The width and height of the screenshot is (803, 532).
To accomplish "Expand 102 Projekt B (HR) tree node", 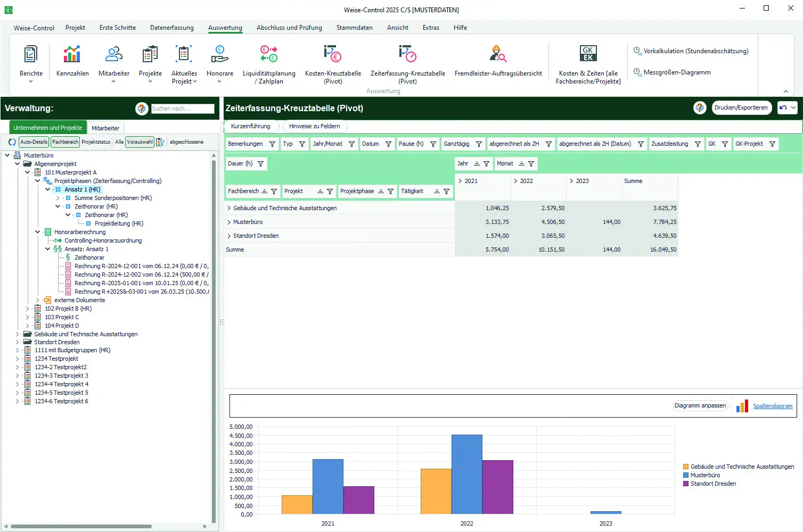I will tap(28, 309).
